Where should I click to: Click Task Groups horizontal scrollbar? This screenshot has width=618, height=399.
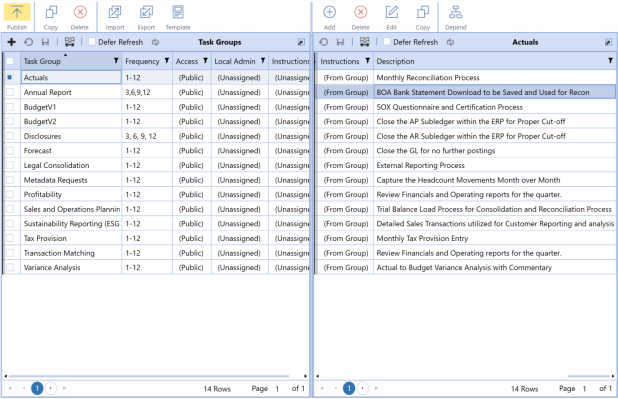tap(149, 376)
